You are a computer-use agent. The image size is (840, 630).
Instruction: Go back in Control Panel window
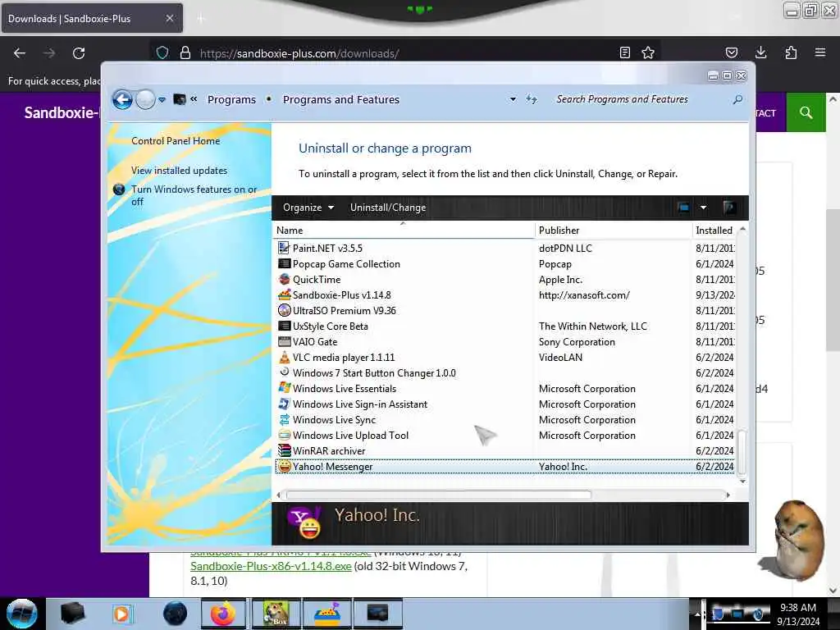point(122,99)
